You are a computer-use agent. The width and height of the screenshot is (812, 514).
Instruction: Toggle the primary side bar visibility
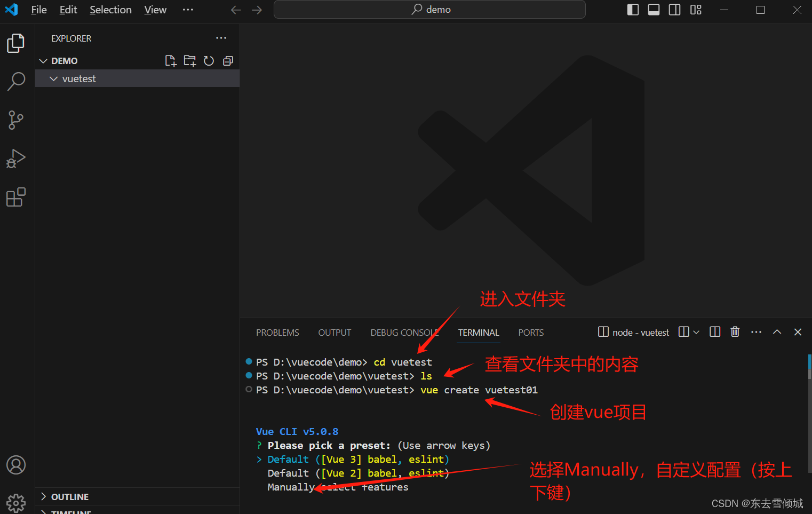633,10
